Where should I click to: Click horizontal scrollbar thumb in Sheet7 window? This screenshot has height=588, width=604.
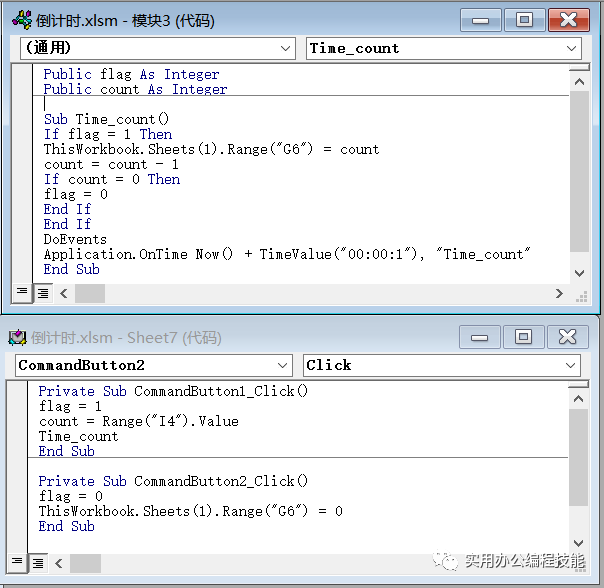85,564
